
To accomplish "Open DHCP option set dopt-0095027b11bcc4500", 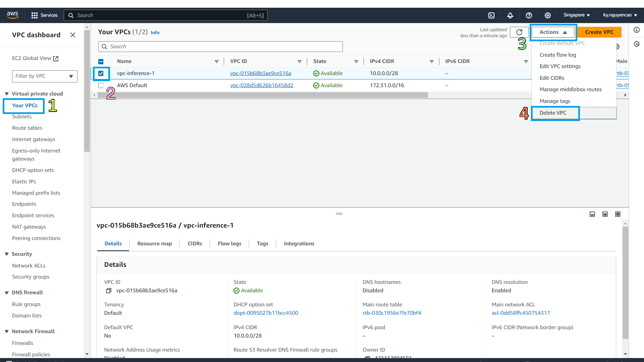I will click(x=266, y=313).
